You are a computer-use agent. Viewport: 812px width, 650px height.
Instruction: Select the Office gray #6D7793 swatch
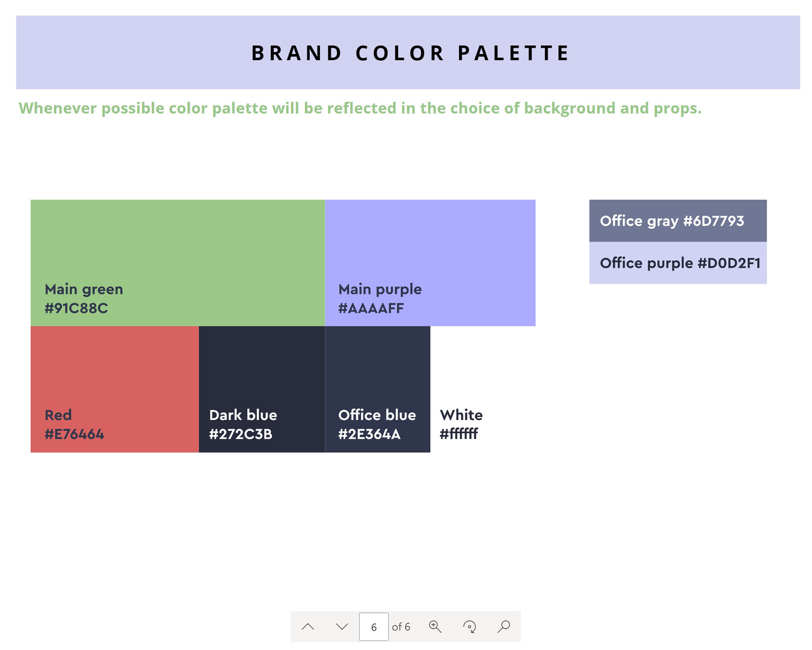click(678, 221)
